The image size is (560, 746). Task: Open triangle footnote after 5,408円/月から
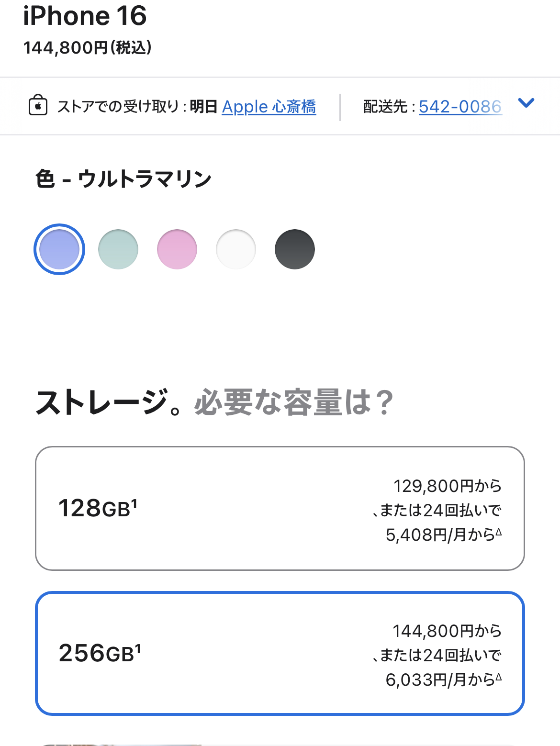[x=499, y=531]
